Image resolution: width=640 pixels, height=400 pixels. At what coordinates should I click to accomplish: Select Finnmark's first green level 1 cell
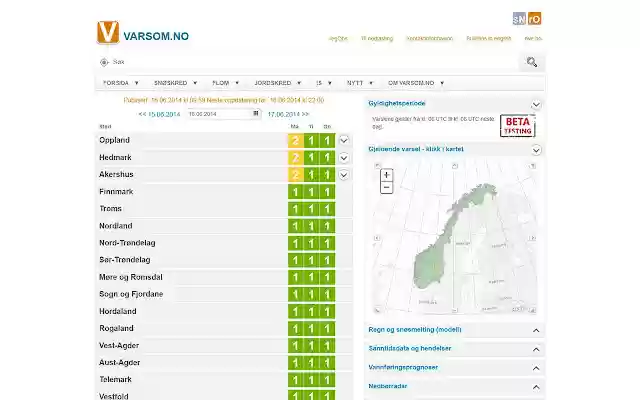click(x=296, y=192)
